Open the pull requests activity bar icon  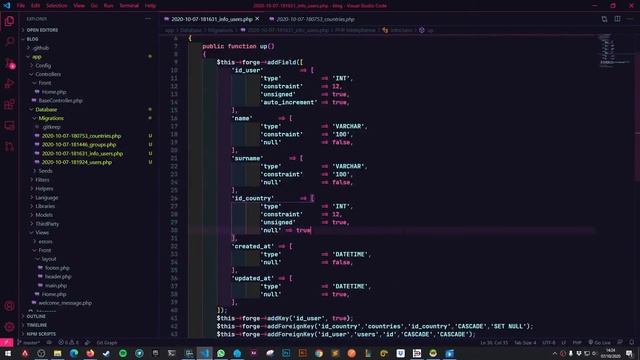pos(9,146)
